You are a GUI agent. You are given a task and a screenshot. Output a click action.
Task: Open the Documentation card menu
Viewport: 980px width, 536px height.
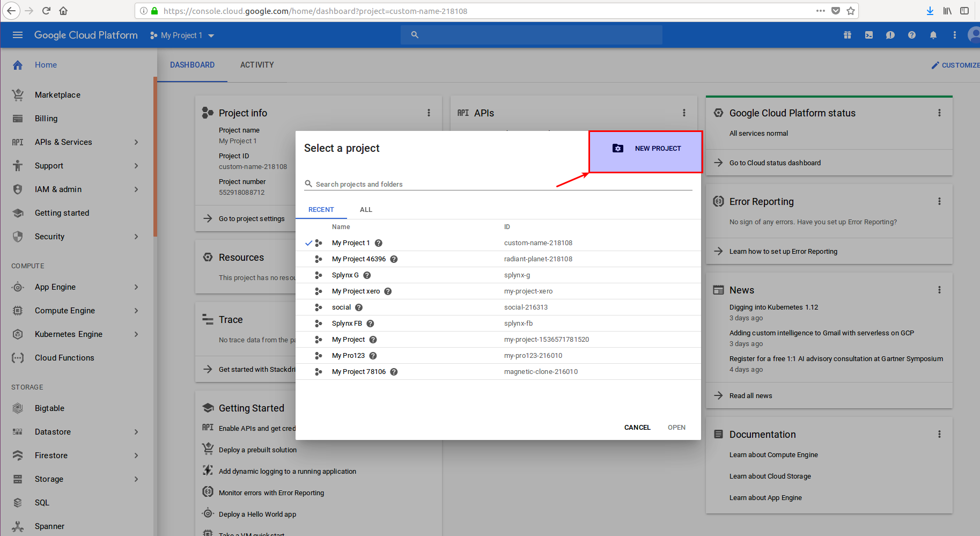939,434
